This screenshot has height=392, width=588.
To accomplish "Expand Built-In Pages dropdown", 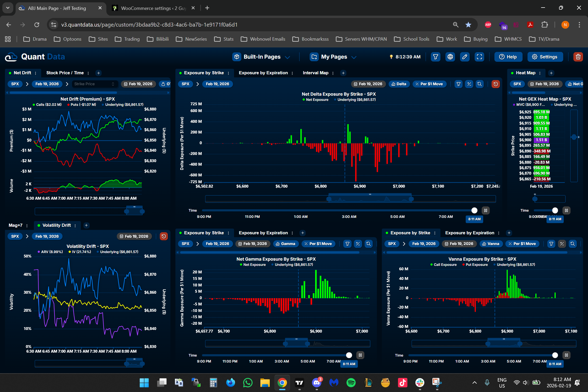I will 262,57.
